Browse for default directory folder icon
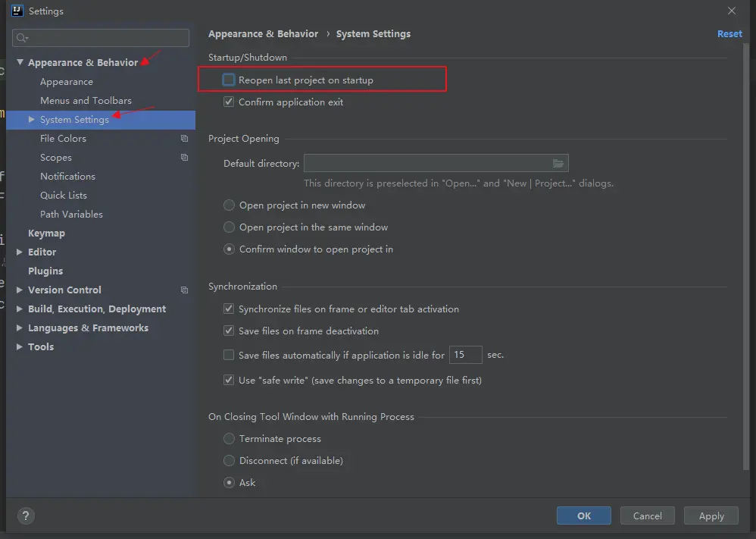This screenshot has height=539, width=756. pos(558,164)
